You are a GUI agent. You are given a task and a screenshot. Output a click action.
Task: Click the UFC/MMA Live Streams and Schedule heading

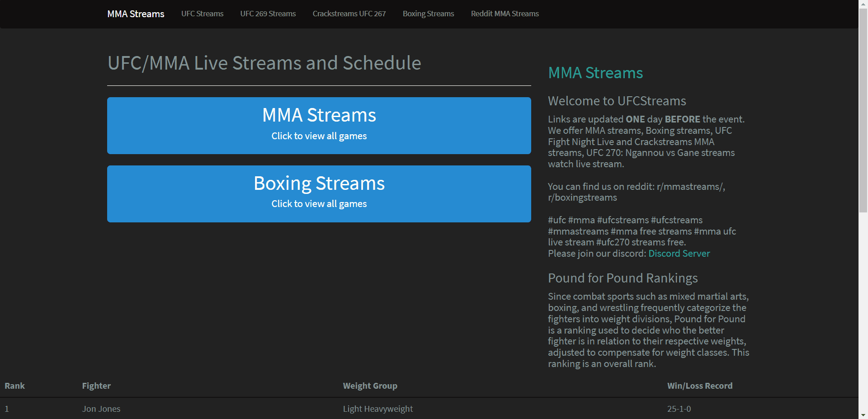264,63
